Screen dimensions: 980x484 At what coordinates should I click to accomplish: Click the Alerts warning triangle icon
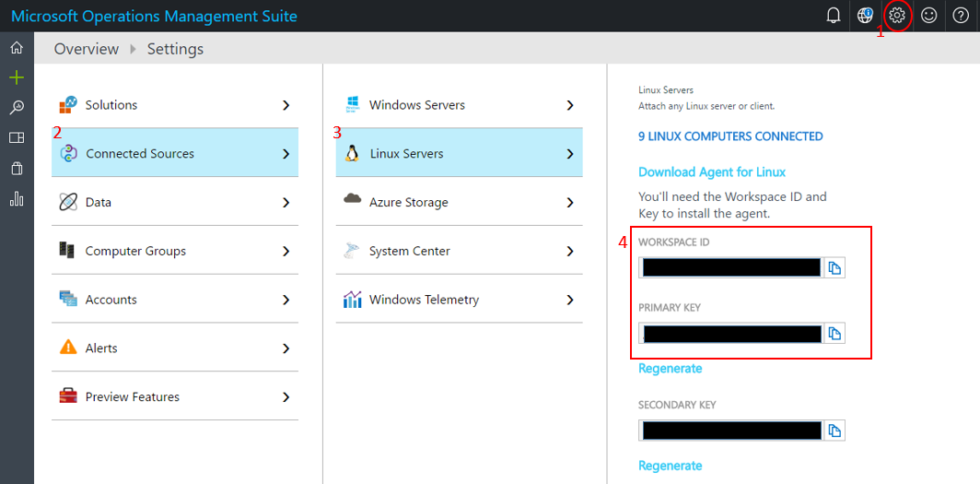[x=68, y=347]
